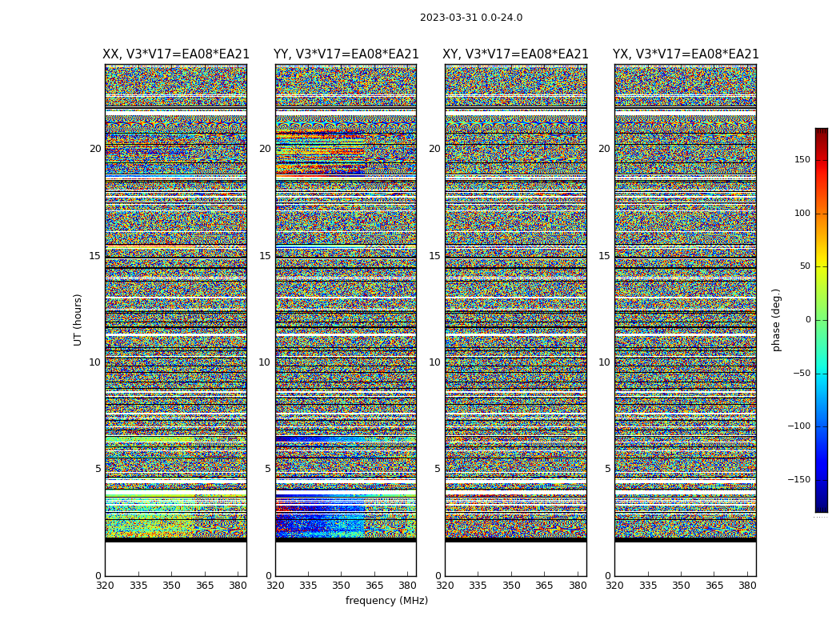Click the phase colorbar gradient strip
The width and height of the screenshot is (840, 640).
pyautogui.click(x=822, y=320)
